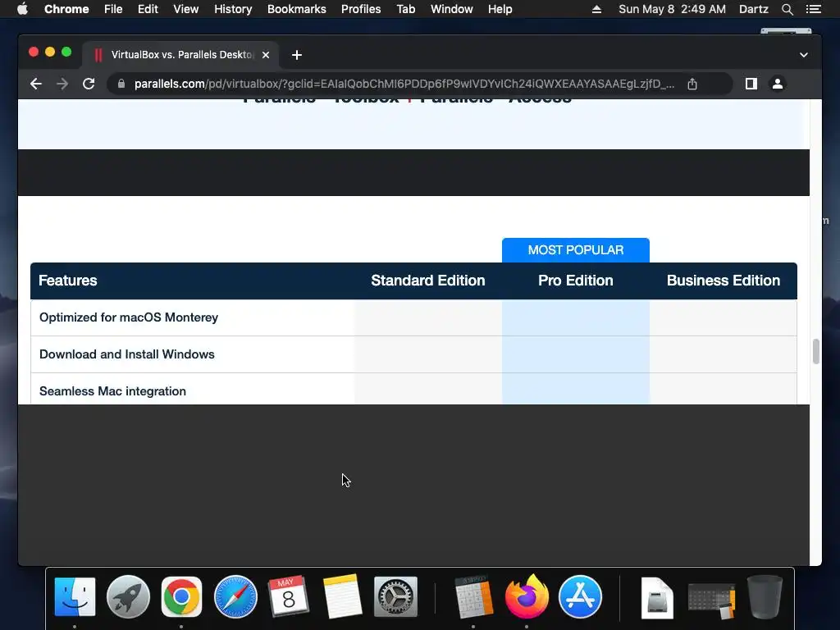
Task: Open System Preferences from the Dock
Action: pos(396,597)
